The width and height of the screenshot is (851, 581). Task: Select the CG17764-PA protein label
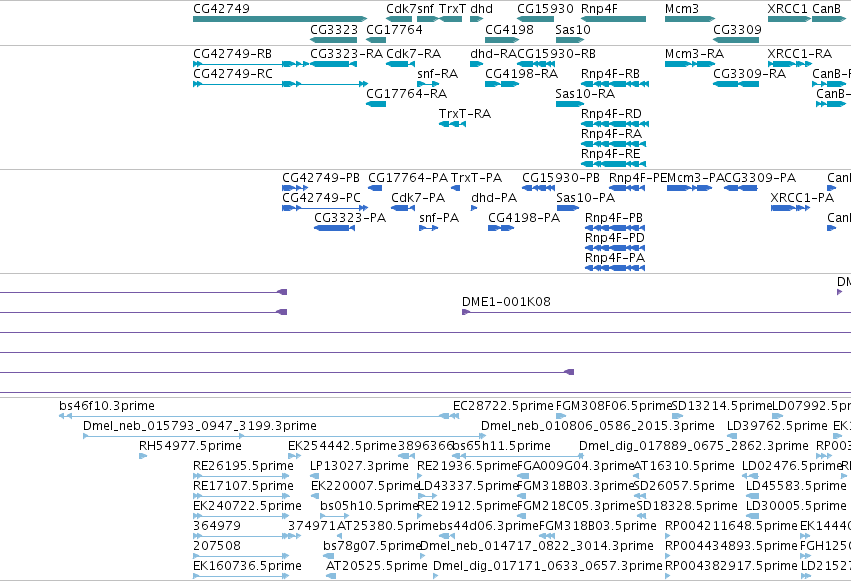(408, 178)
